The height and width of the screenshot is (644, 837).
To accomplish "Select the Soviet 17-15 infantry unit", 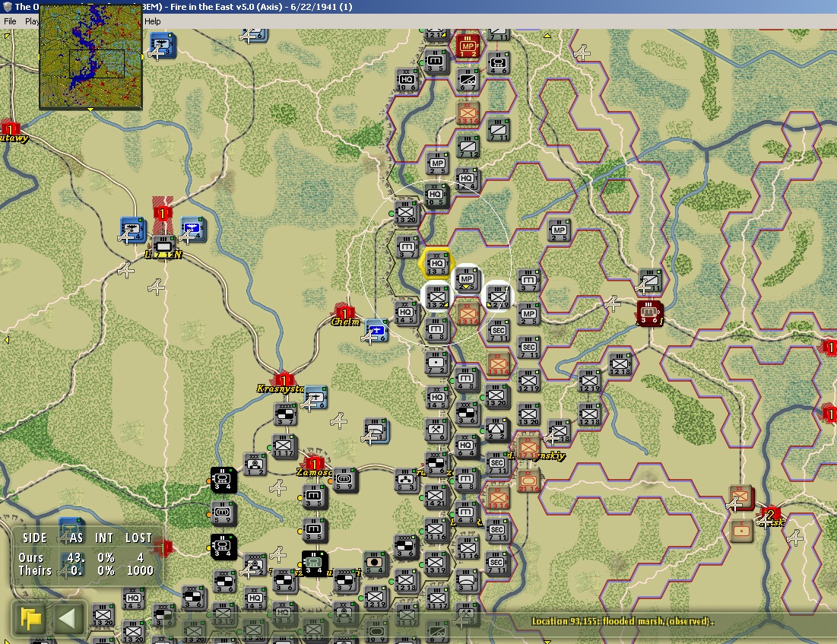I will [528, 447].
